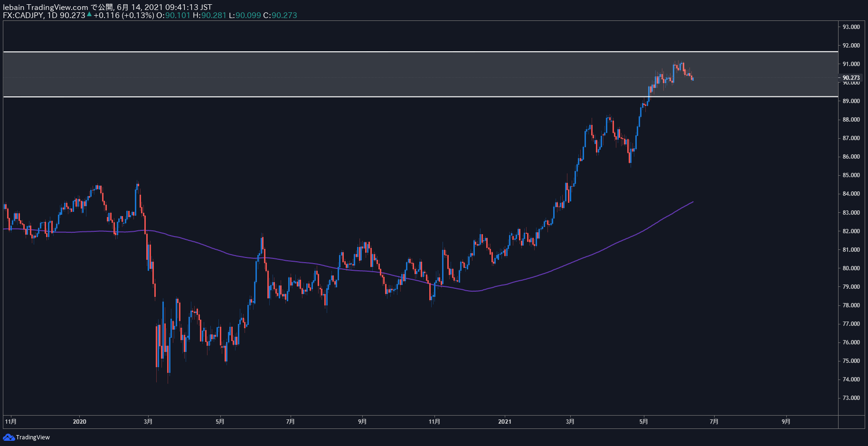Click the open value O:90.101
The width and height of the screenshot is (868, 446).
pyautogui.click(x=173, y=15)
